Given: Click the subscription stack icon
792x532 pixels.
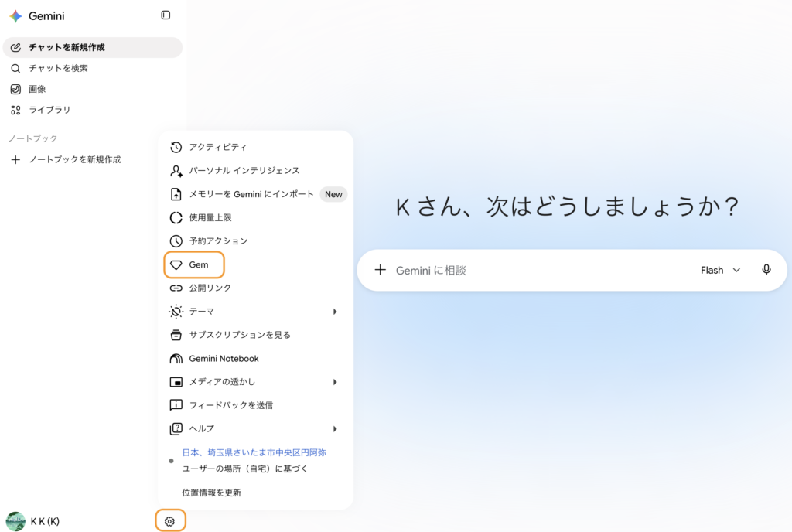Looking at the screenshot, I should (x=176, y=335).
